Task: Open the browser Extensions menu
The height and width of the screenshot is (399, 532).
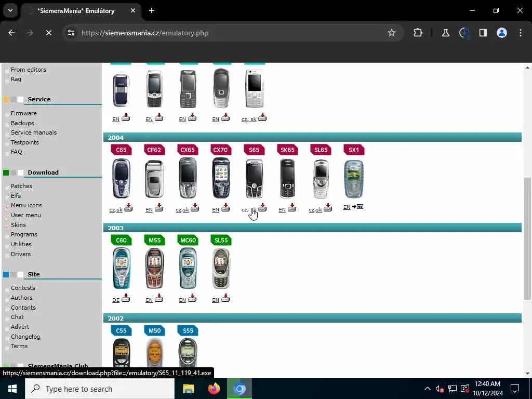Action: click(x=418, y=33)
